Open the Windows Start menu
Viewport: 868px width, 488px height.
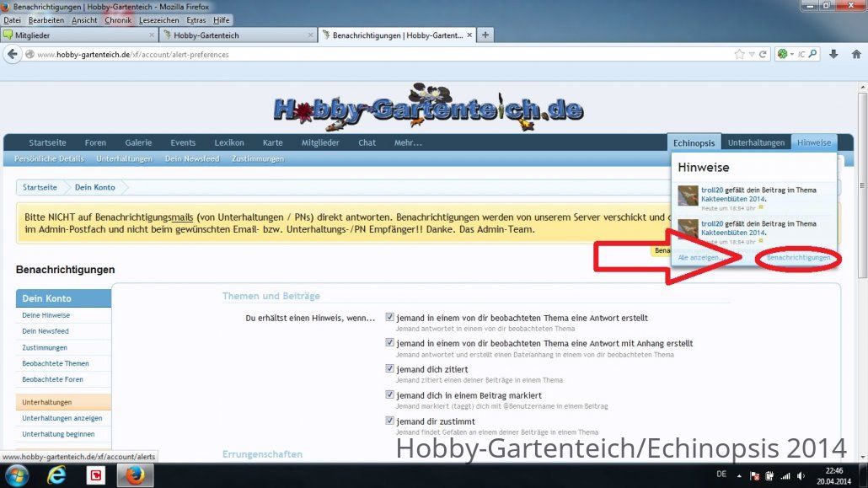(17, 476)
